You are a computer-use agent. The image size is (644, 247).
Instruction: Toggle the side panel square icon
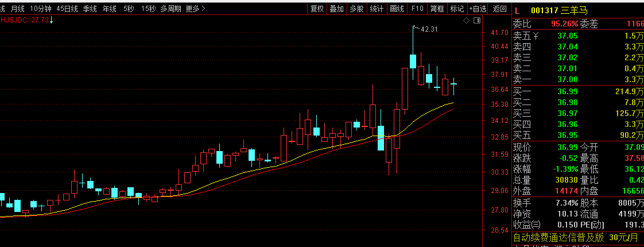(477, 20)
